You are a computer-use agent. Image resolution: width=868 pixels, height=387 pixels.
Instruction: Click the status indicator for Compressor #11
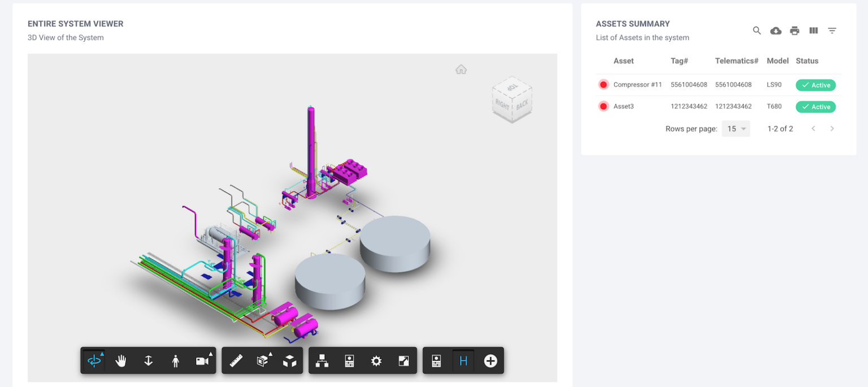[603, 85]
